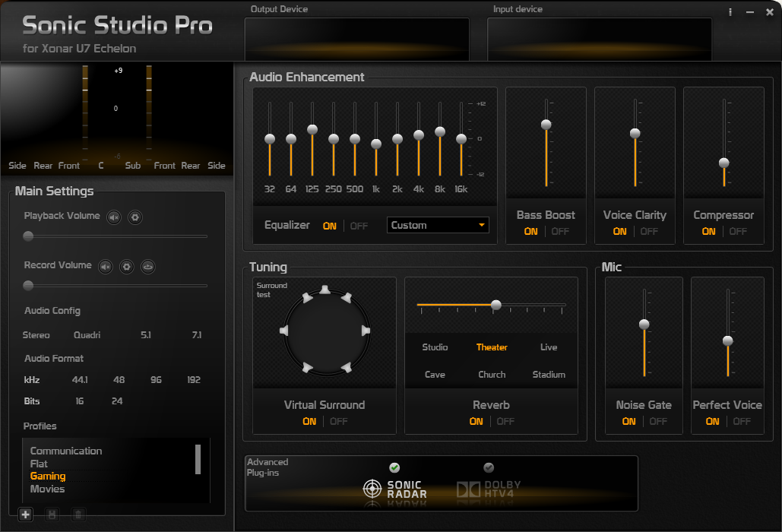Turn Voice Clarity OFF
Screen dimensions: 782x532
click(649, 231)
